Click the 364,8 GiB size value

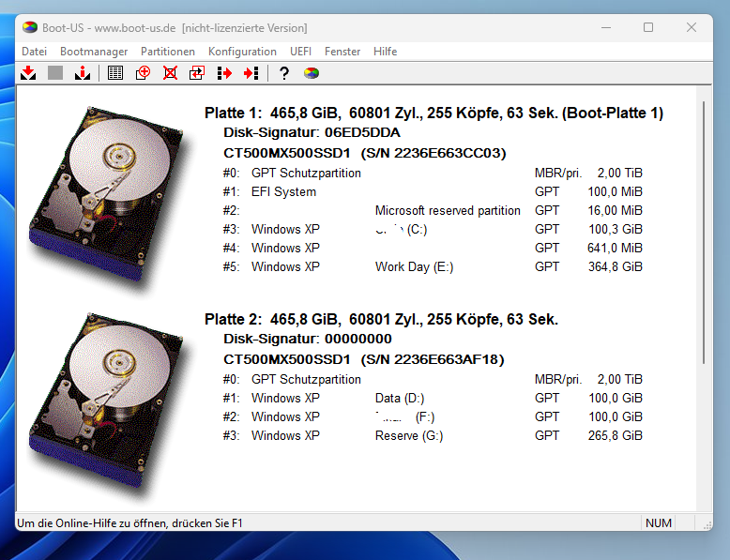616,266
